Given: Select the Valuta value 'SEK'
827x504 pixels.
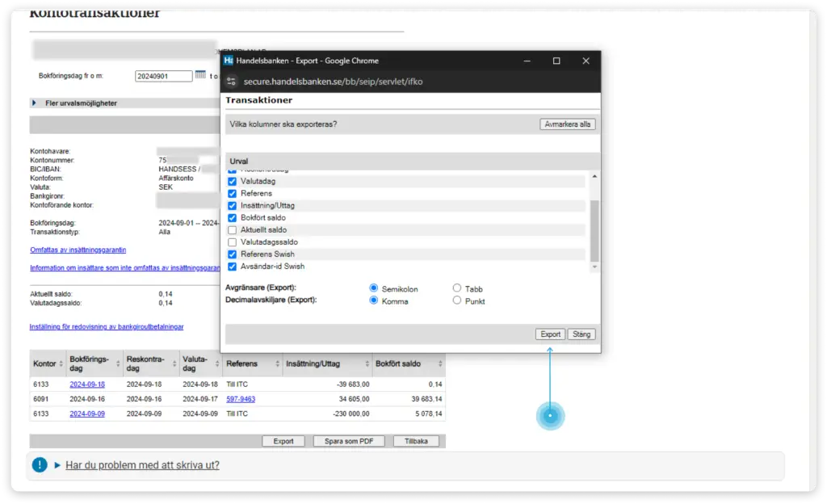Looking at the screenshot, I should [166, 187].
